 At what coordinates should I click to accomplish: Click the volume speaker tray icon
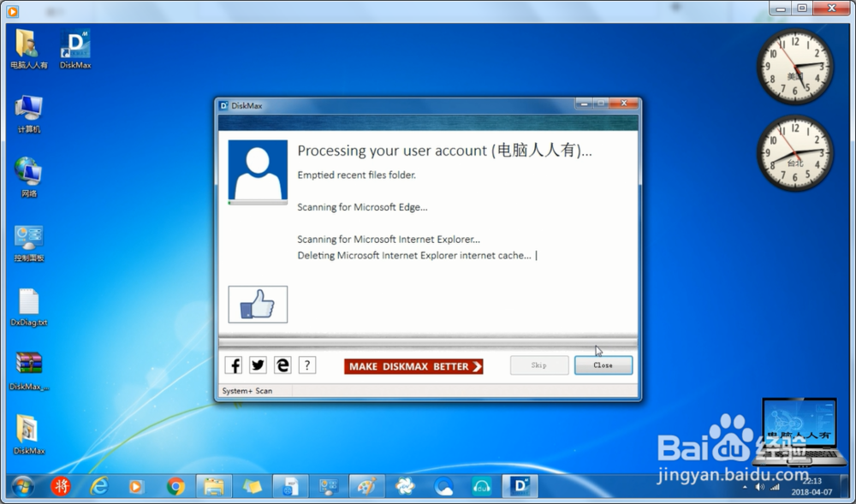pyautogui.click(x=760, y=487)
